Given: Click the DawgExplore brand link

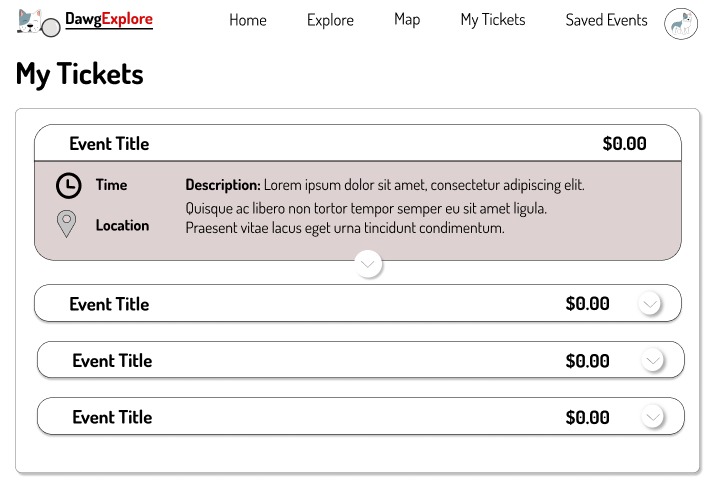Looking at the screenshot, I should (109, 20).
